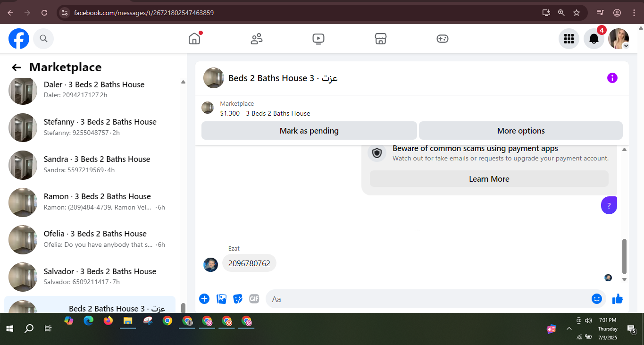This screenshot has width=644, height=345.
Task: Open Friends icon in top navigation
Action: pyautogui.click(x=257, y=39)
